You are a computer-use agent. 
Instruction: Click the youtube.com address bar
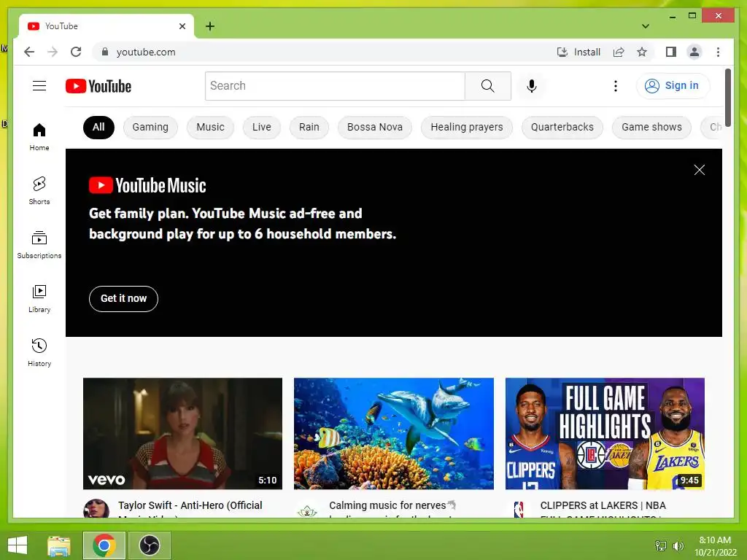point(324,52)
